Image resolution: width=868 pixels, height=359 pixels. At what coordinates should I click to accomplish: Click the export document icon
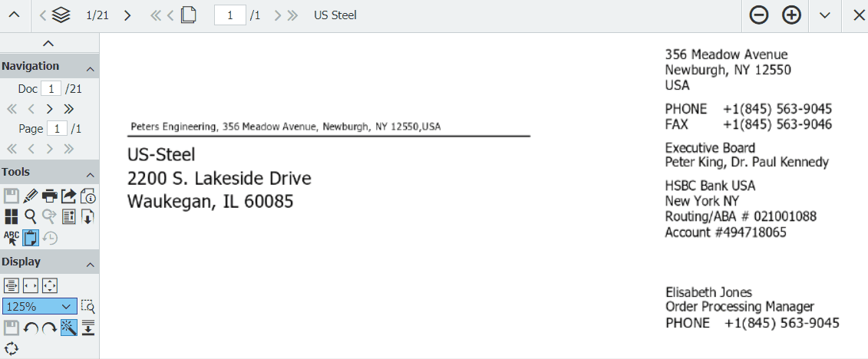(69, 196)
